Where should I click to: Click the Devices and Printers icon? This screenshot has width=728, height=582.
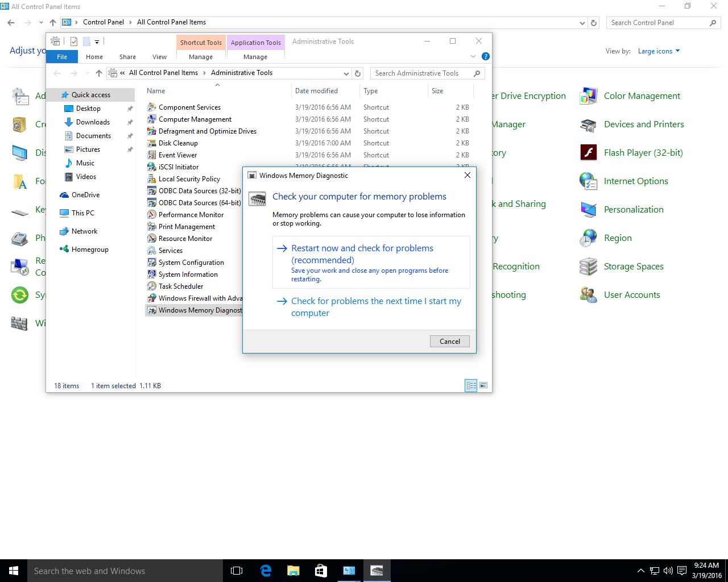pos(588,124)
